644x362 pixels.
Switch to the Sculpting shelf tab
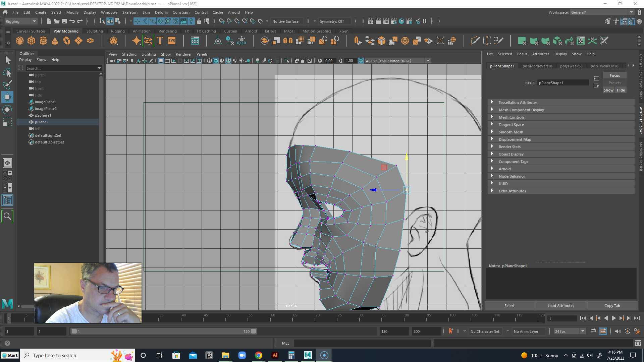[95, 31]
